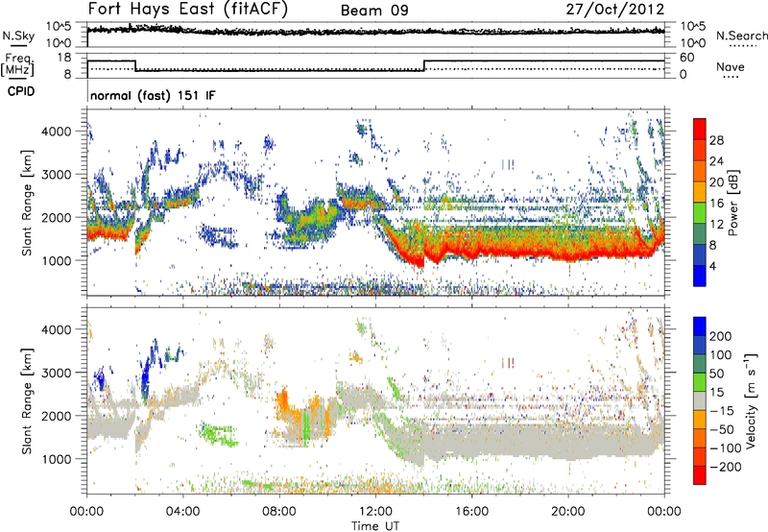Click the "Freq. [MHz]" axis label
768x532 pixels.
pos(18,65)
